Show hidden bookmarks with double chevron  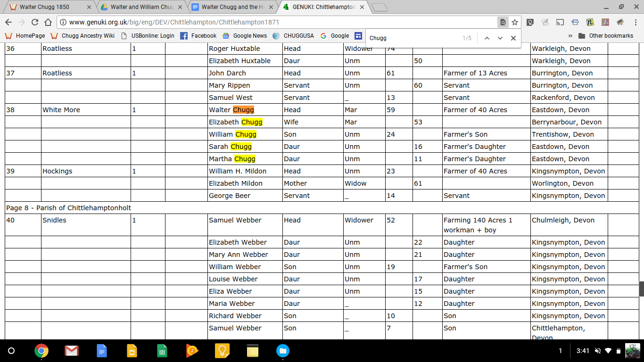(x=570, y=36)
